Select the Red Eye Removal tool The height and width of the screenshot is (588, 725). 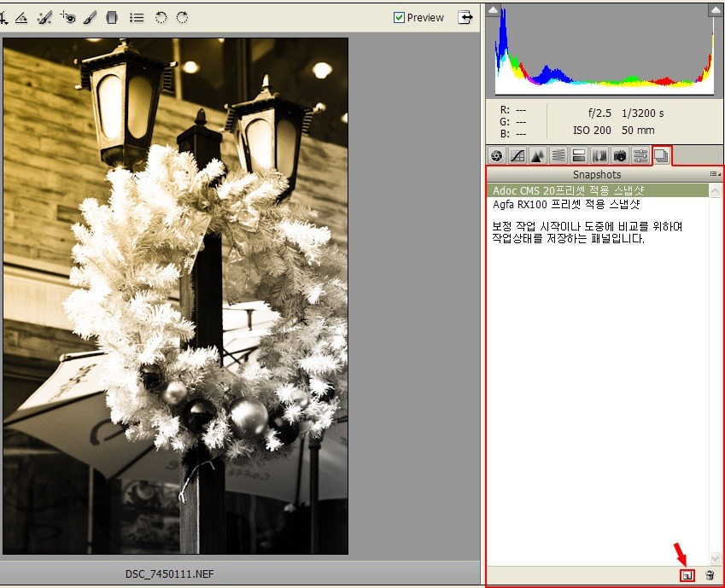click(x=68, y=17)
